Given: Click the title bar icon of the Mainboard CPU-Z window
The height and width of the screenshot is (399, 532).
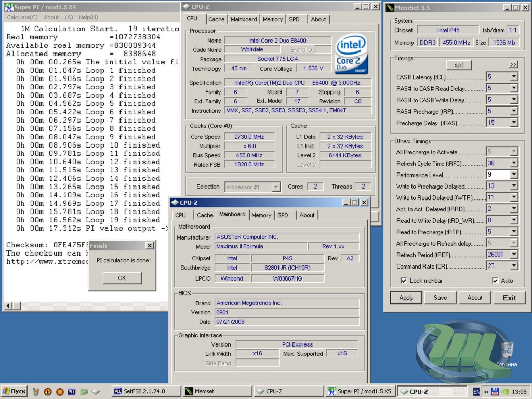Looking at the screenshot, I should 175,203.
